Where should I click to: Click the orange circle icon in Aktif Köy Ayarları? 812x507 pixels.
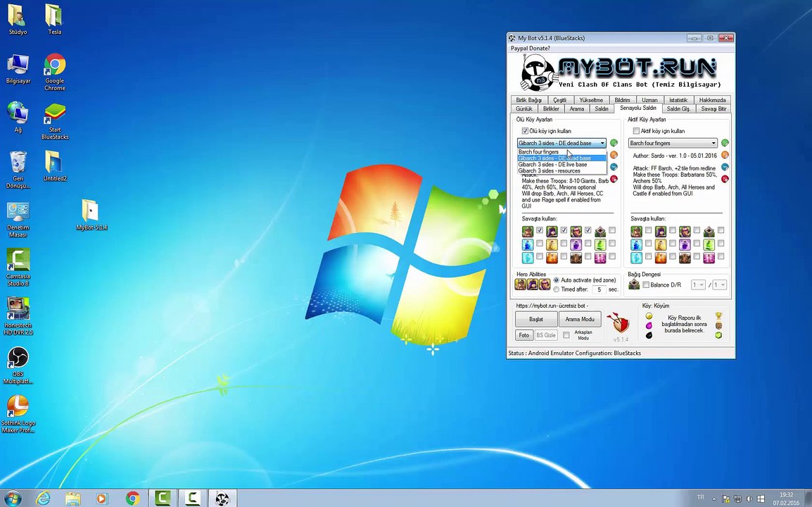click(725, 155)
